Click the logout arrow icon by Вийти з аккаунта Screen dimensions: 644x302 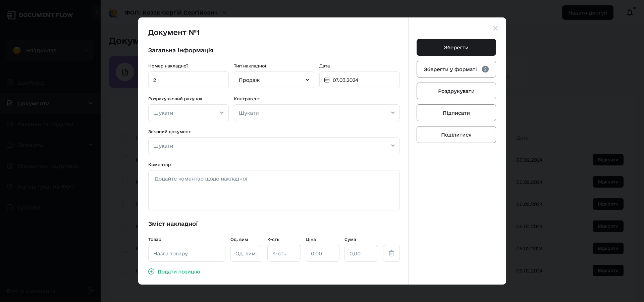pos(91,291)
